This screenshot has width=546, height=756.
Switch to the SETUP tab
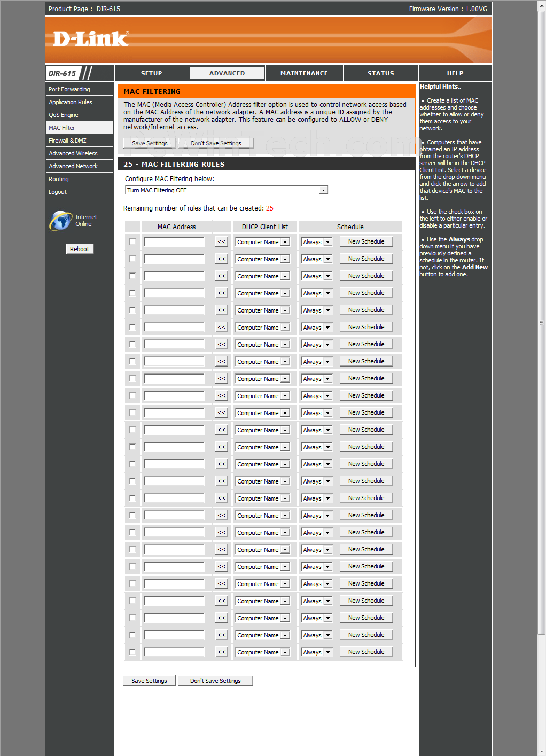(x=152, y=73)
